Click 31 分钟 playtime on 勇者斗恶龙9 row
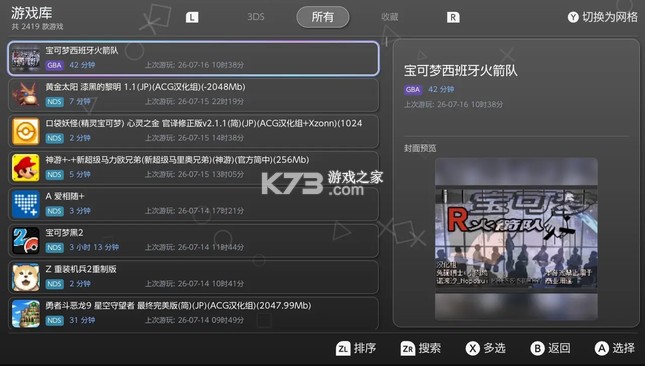645x366 pixels. (82, 320)
